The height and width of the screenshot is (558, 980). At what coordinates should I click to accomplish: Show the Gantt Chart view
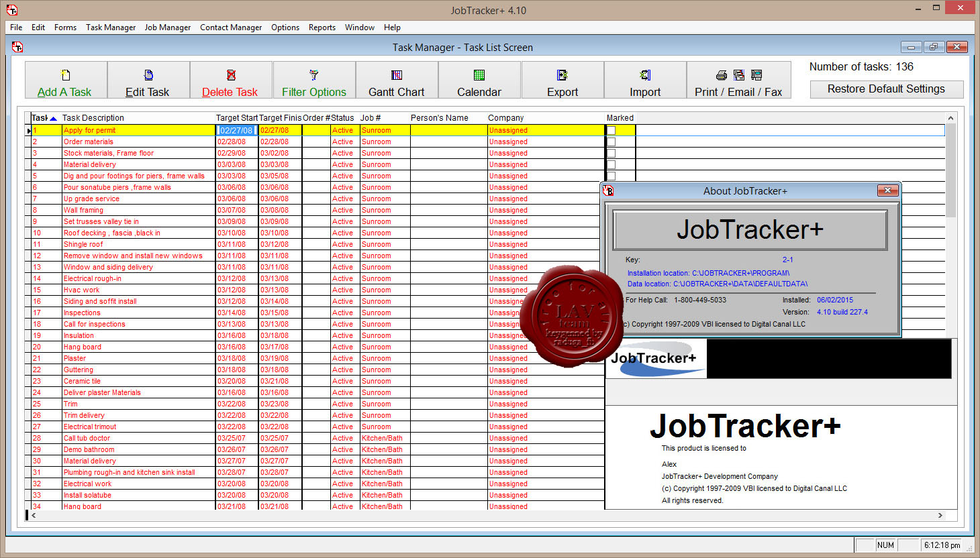[397, 80]
